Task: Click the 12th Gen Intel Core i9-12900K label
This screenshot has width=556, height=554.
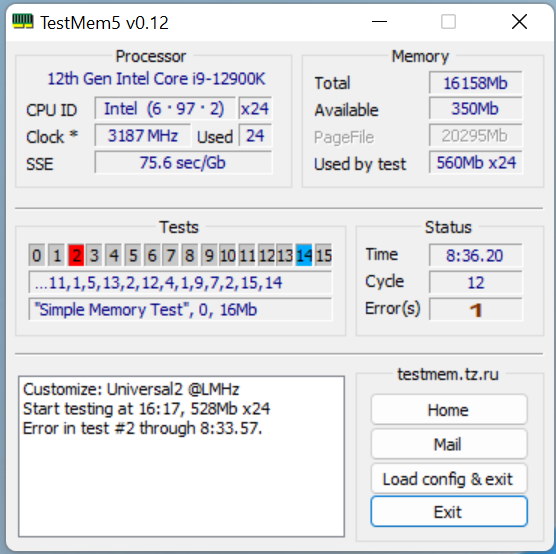Action: [x=156, y=79]
